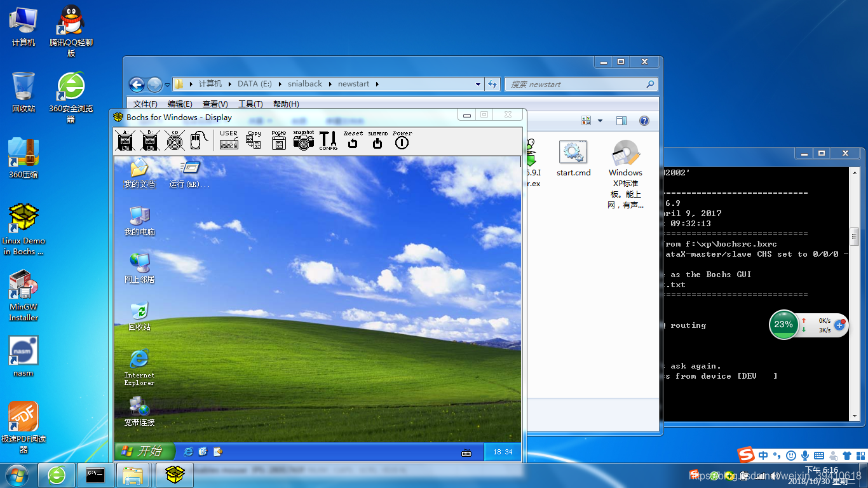This screenshot has width=868, height=488.
Task: Open 计算机 icon on Windows 7 desktop
Action: point(24,26)
